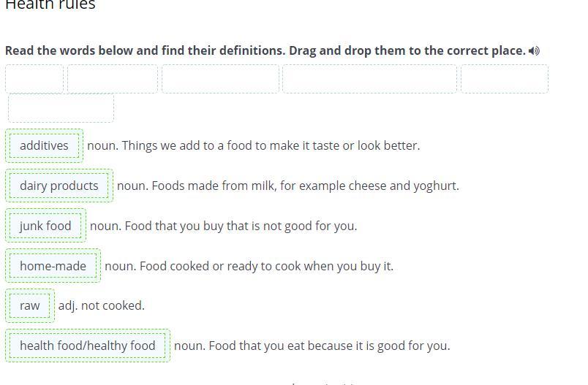Click definition 'Food cooked or ready to cook'
588x385 pixels.
click(x=249, y=266)
